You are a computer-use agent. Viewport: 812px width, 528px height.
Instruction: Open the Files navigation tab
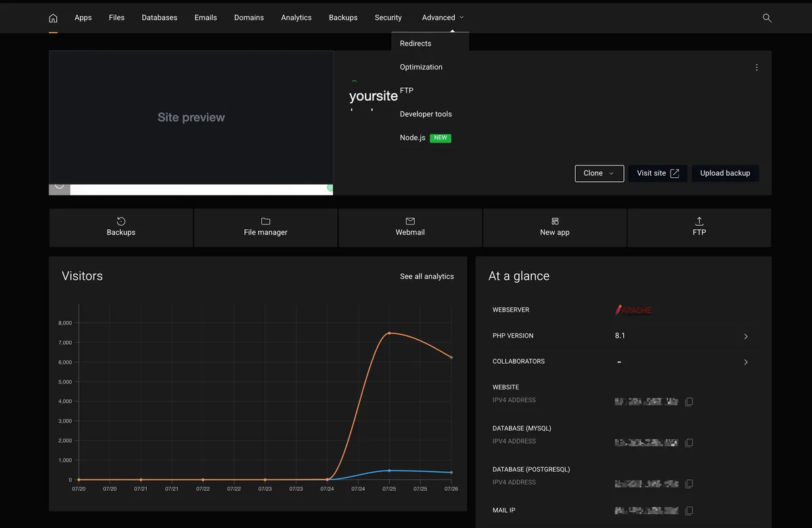pyautogui.click(x=116, y=18)
